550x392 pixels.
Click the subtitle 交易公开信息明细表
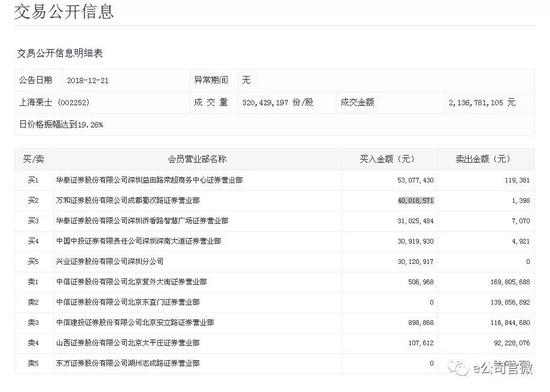[60, 53]
